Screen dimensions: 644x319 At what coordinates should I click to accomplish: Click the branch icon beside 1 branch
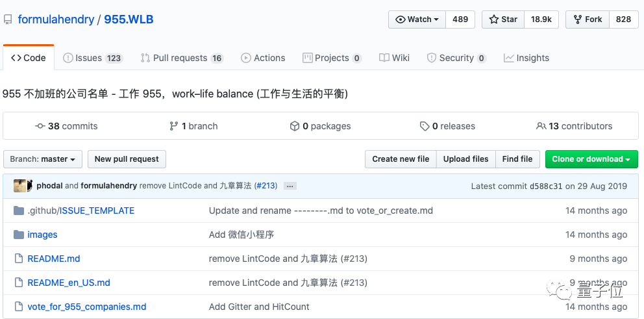click(x=174, y=126)
